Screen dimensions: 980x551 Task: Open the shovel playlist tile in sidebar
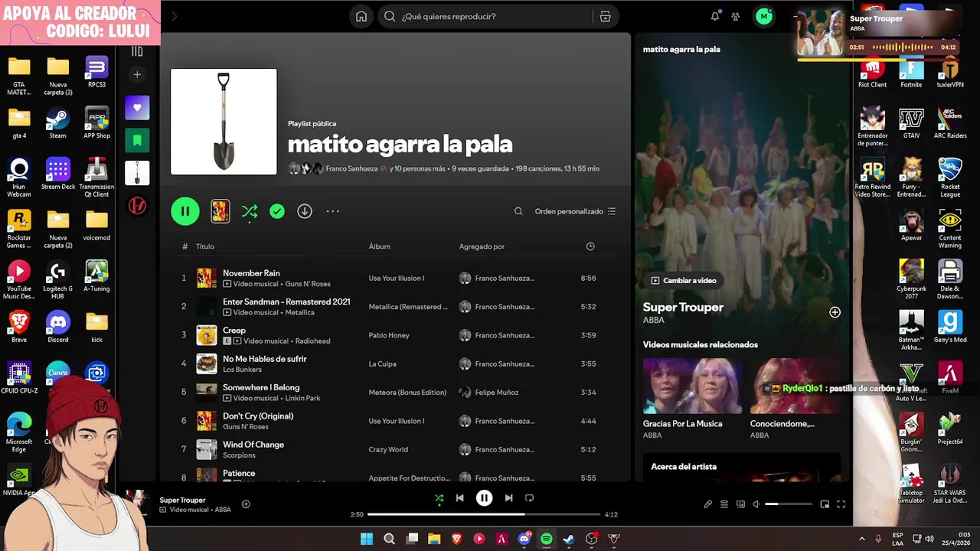[x=137, y=173]
